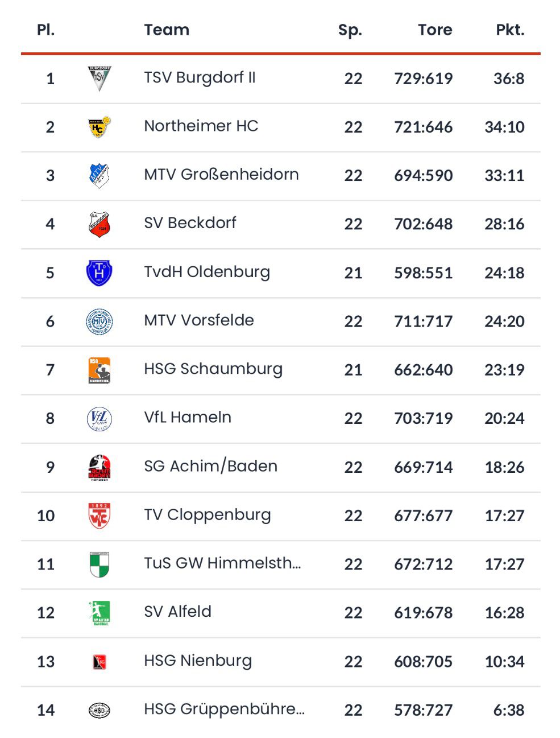This screenshot has width=560, height=738.
Task: Open the Northeimer HC team link
Action: coord(201,126)
